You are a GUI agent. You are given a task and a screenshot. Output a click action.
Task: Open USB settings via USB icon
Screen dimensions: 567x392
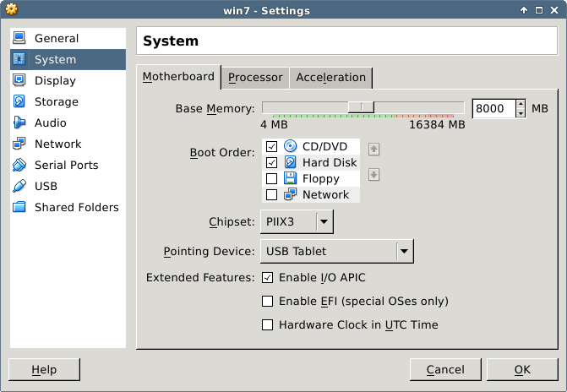pos(19,187)
